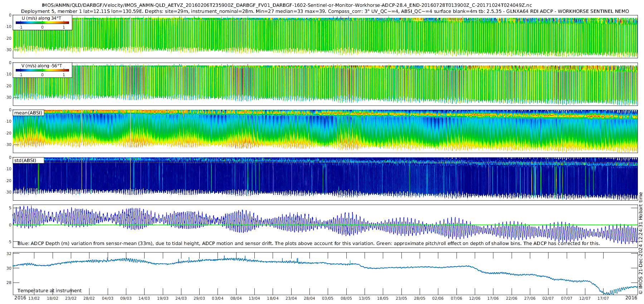Click the '20' depth tick of the V panel
The height and width of the screenshot is (304, 644).
tap(9, 86)
